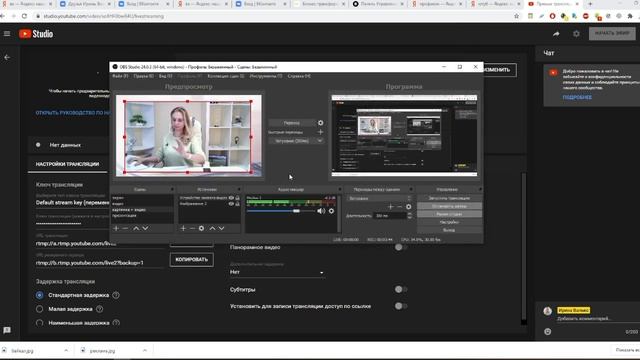Mute the audio mixer speaker icon
The width and height of the screenshot is (640, 360).
(x=321, y=211)
